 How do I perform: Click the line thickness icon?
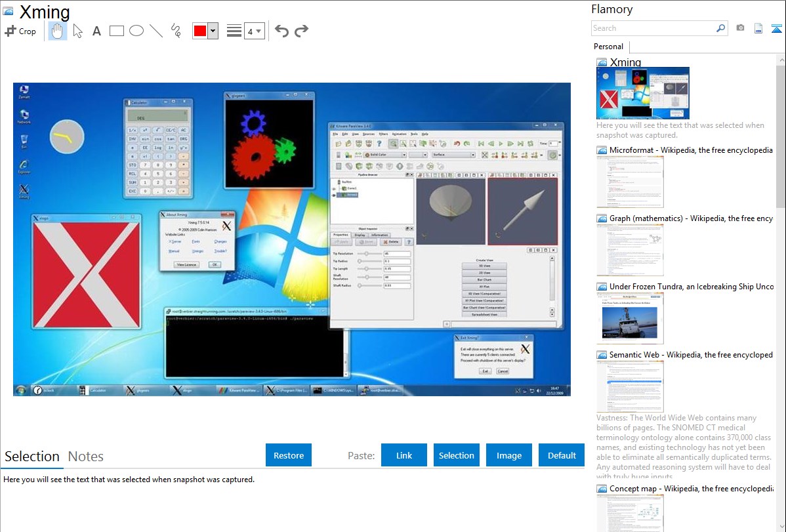[x=234, y=31]
